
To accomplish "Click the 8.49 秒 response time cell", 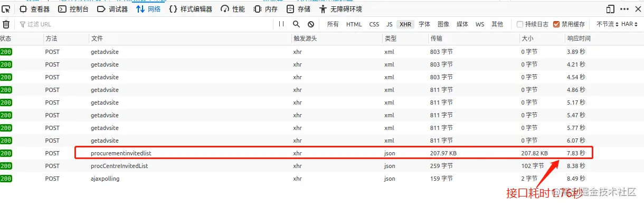I will 576,179.
